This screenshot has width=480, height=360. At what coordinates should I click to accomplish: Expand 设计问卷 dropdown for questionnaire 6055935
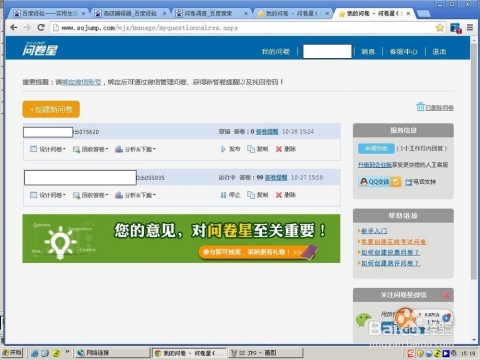pyautogui.click(x=48, y=195)
